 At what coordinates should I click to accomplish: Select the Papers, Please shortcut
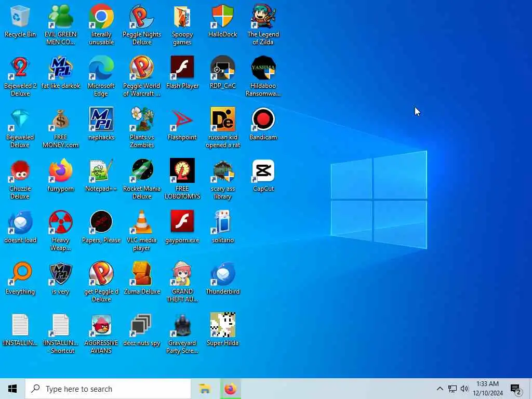[101, 227]
